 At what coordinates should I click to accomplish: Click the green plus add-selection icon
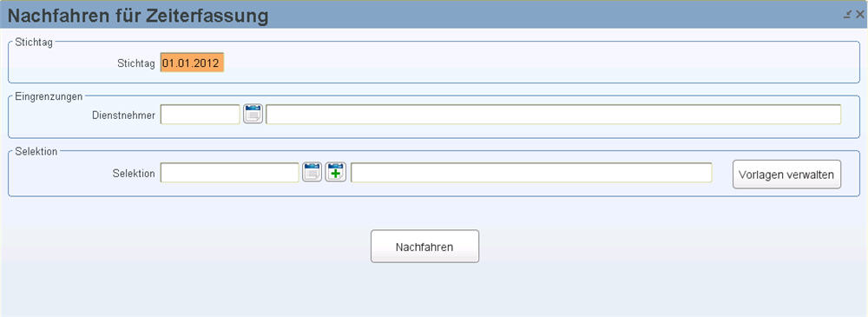click(x=335, y=172)
